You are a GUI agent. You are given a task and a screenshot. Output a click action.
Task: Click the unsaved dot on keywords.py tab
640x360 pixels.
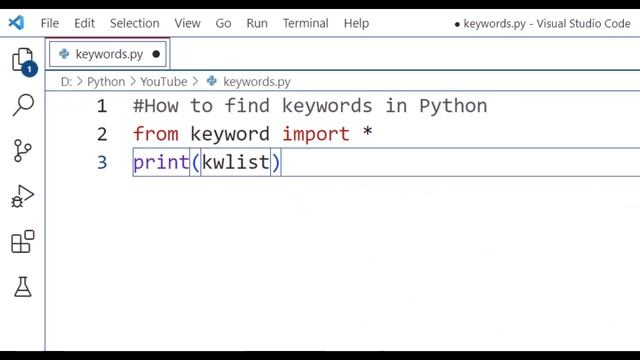coord(156,54)
